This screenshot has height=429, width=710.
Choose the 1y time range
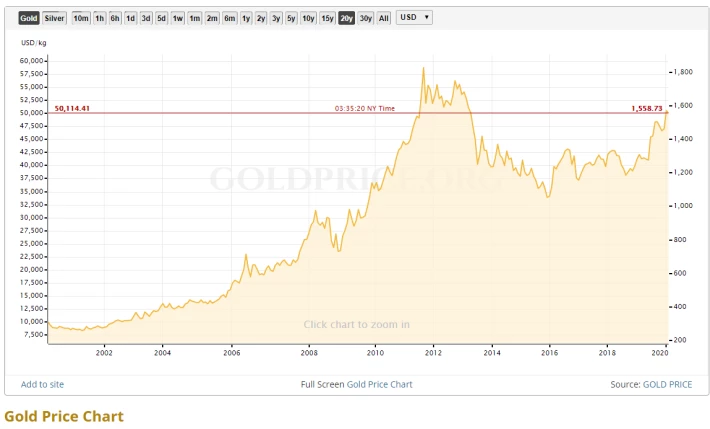pyautogui.click(x=246, y=18)
